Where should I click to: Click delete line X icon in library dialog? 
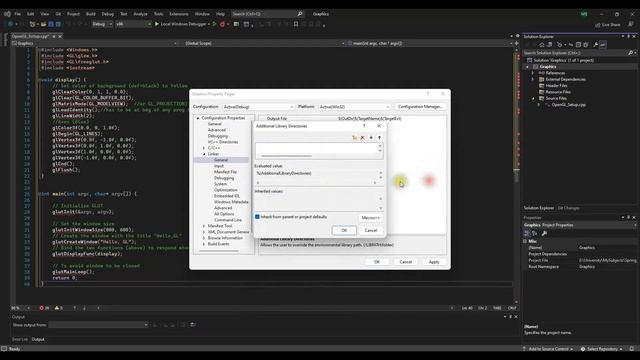362,138
